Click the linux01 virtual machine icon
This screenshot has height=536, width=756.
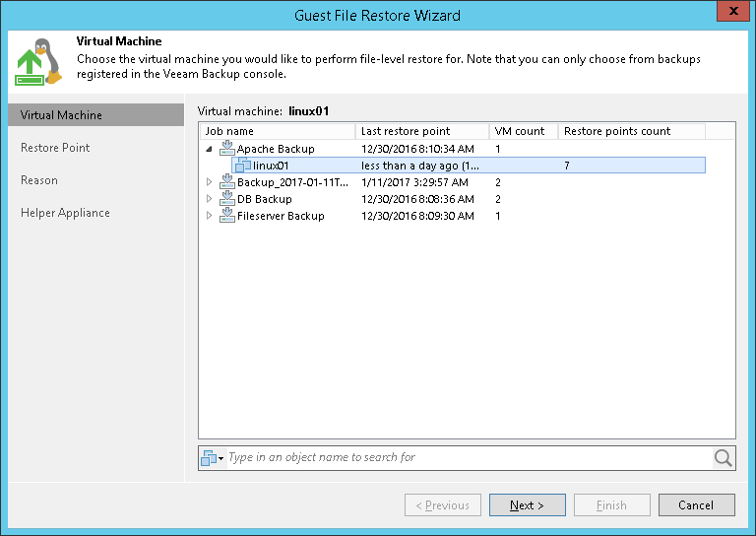click(x=243, y=165)
